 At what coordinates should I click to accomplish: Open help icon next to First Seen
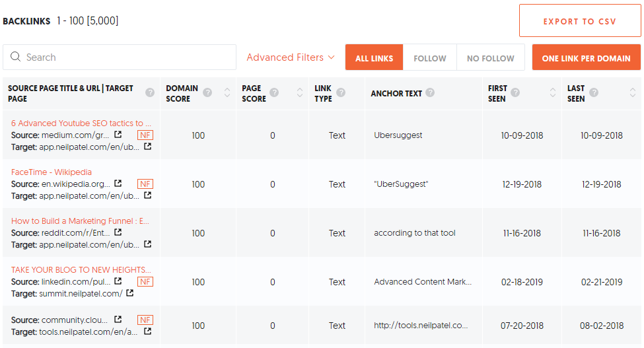coord(515,92)
